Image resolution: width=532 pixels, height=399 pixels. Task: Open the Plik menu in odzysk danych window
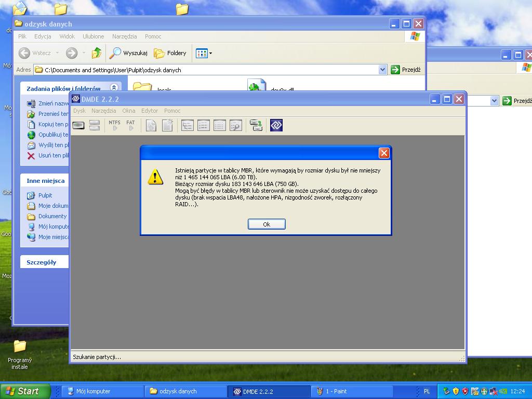[22, 36]
